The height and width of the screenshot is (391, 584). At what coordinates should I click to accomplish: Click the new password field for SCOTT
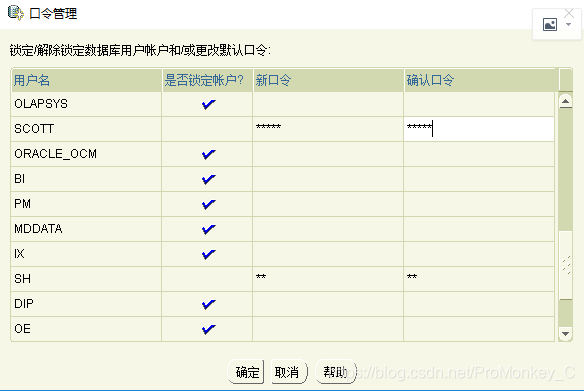click(x=328, y=129)
